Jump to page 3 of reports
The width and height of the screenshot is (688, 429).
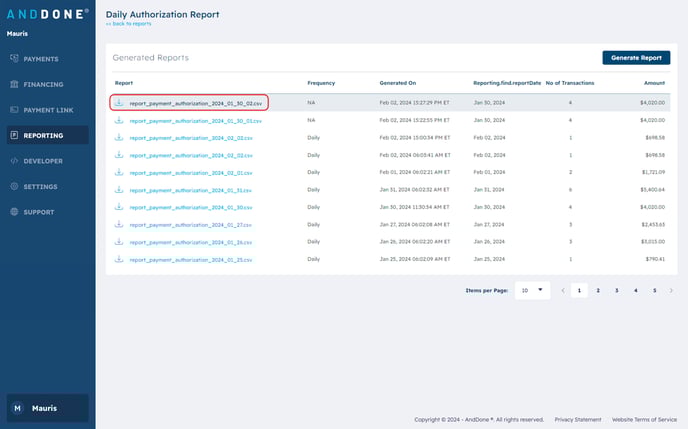(x=617, y=290)
